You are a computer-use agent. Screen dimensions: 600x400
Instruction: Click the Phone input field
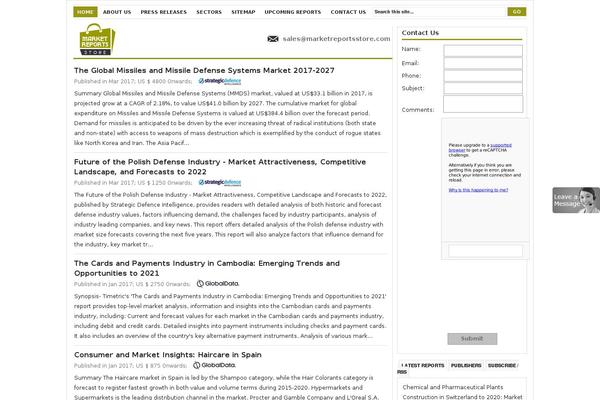point(483,76)
